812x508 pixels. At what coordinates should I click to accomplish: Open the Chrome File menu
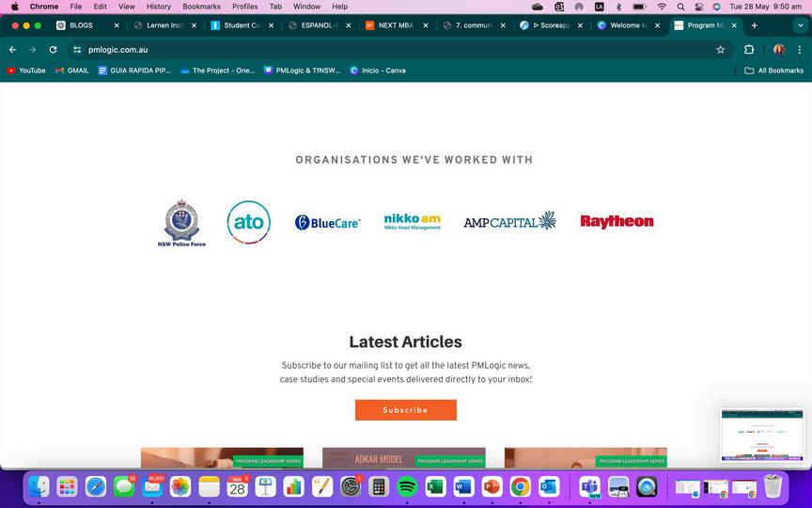point(75,7)
